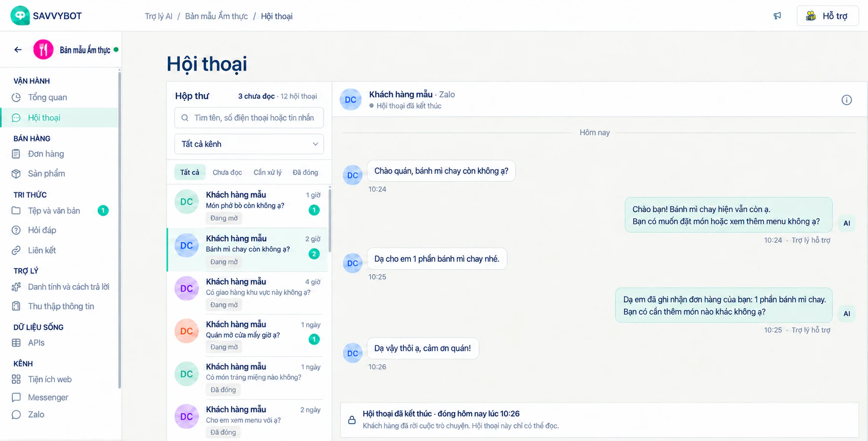Image resolution: width=868 pixels, height=441 pixels.
Task: Focus the name, phone or message search field
Action: [x=249, y=118]
